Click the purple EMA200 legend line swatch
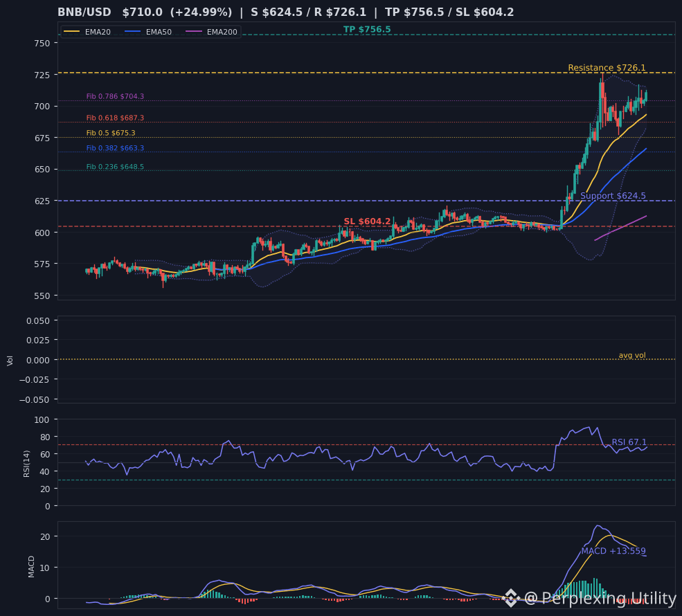Screen dimensions: 682x616 [x=194, y=32]
